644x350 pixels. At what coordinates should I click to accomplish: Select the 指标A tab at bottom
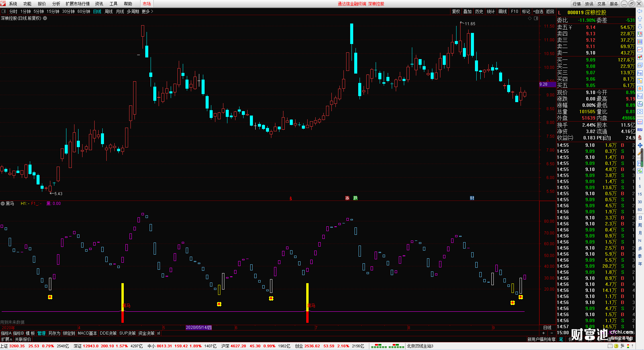point(6,333)
